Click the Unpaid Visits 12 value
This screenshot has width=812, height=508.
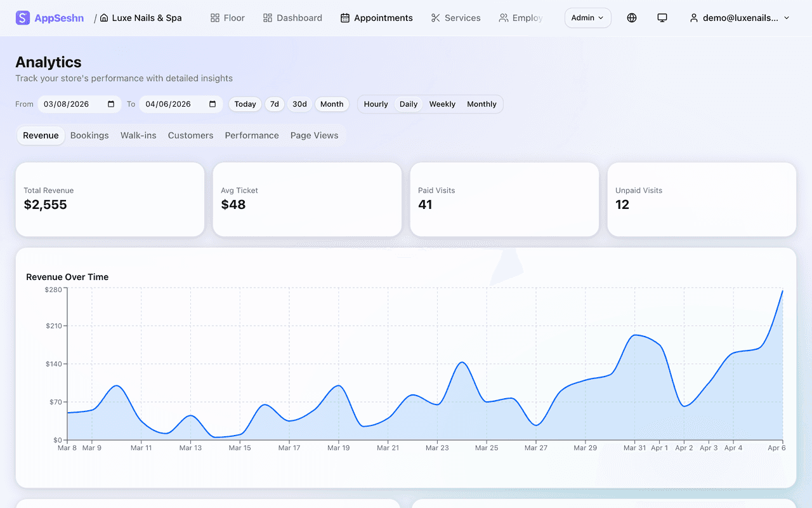point(622,204)
